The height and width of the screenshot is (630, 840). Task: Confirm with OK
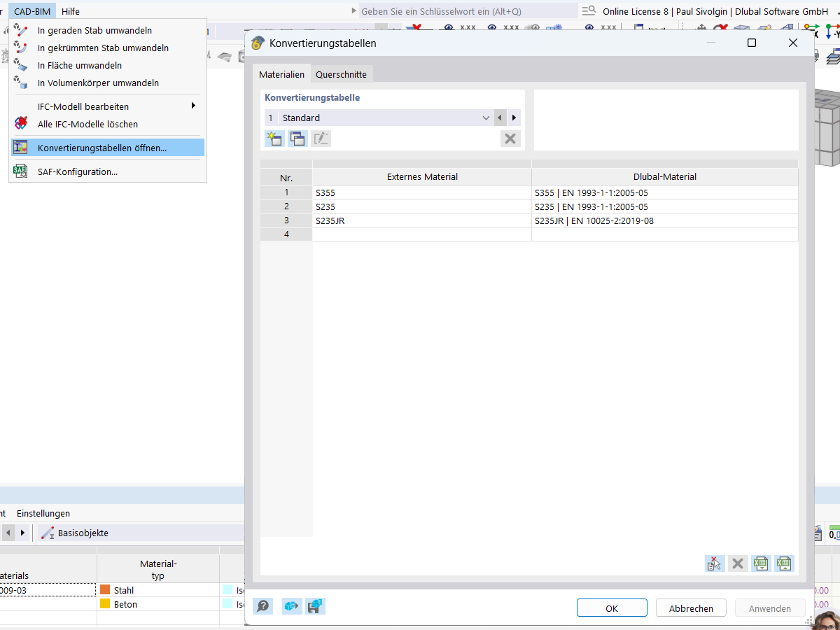click(612, 608)
